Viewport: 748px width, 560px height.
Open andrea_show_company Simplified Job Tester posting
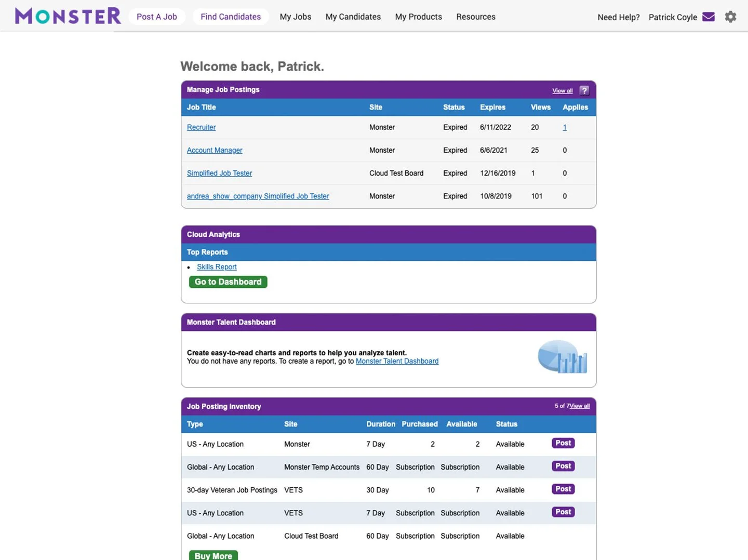tap(258, 196)
